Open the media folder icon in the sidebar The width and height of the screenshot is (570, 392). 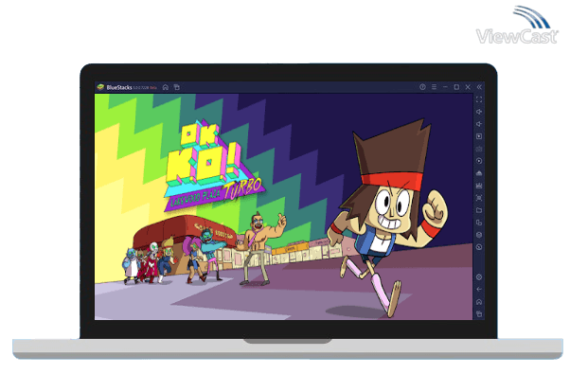479,210
